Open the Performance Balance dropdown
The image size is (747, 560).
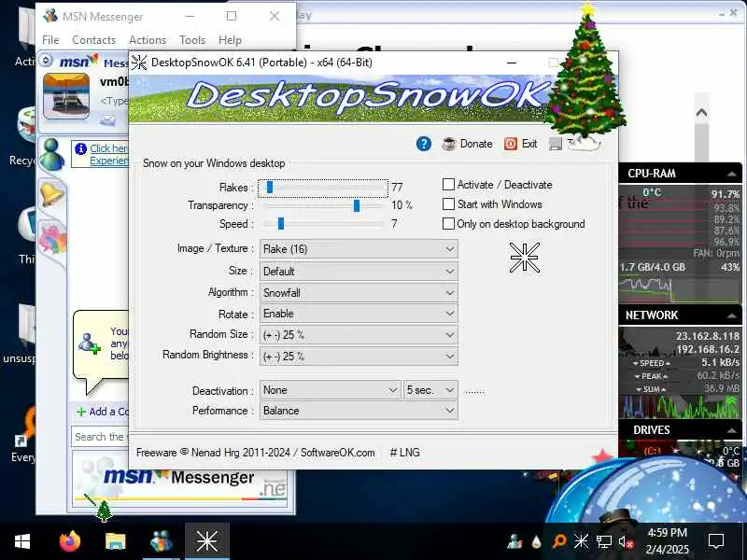359,411
